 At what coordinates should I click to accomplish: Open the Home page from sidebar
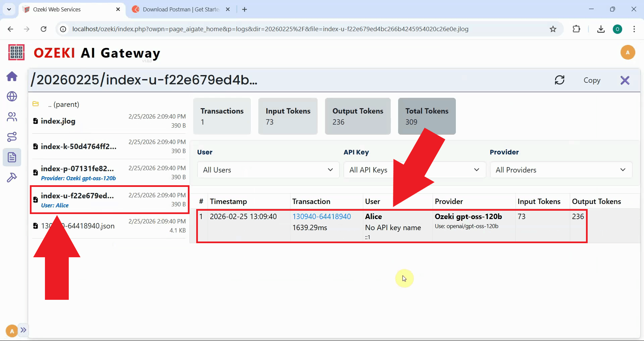12,76
